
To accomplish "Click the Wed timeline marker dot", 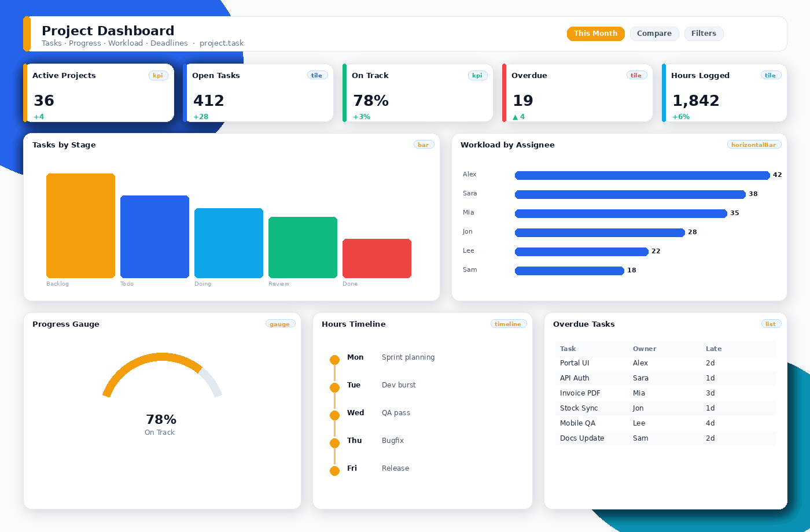I will tap(334, 415).
